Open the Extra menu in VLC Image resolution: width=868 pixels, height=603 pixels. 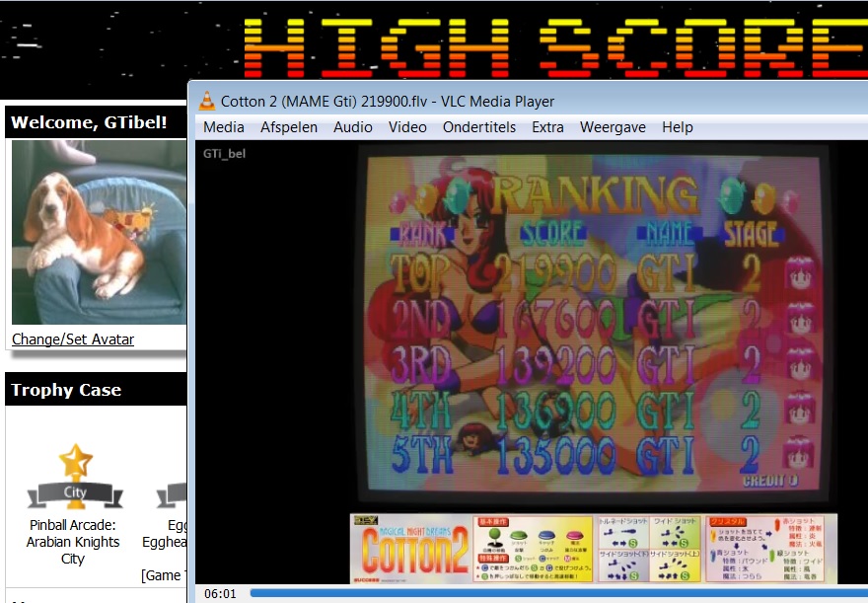547,127
